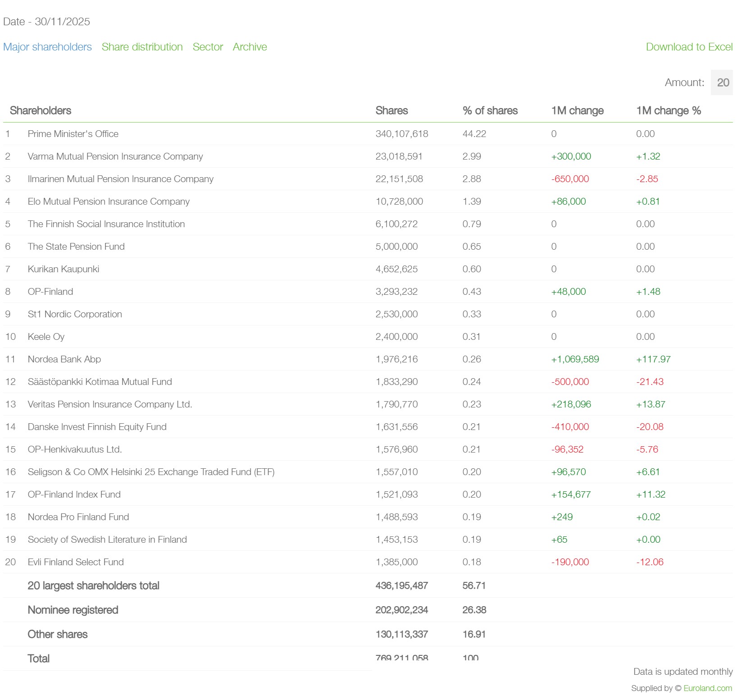View the Archive tab
Viewport: 746px width, 700px height.
click(250, 47)
